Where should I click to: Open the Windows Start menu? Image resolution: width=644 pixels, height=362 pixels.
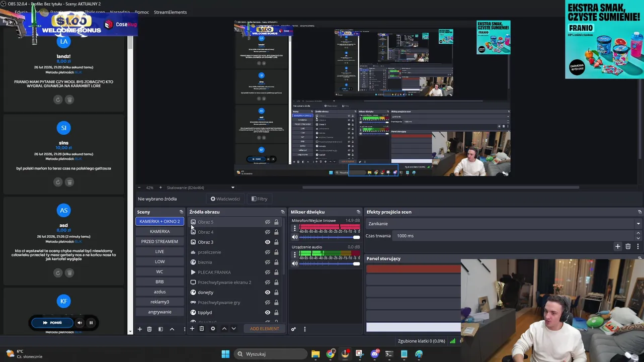click(225, 354)
